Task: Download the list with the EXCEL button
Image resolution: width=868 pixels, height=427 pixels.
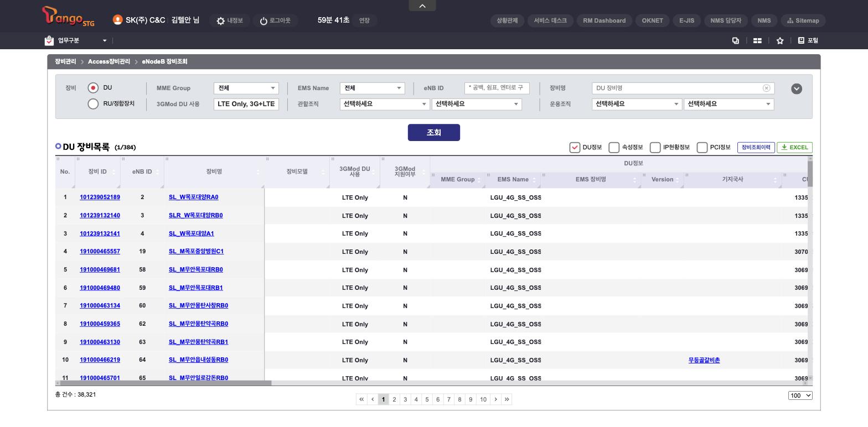Action: [794, 147]
